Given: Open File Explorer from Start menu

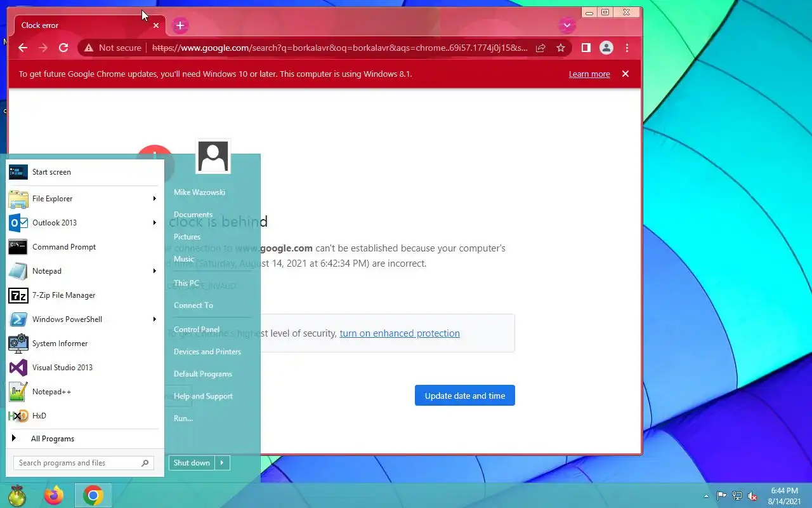Looking at the screenshot, I should pyautogui.click(x=84, y=199).
